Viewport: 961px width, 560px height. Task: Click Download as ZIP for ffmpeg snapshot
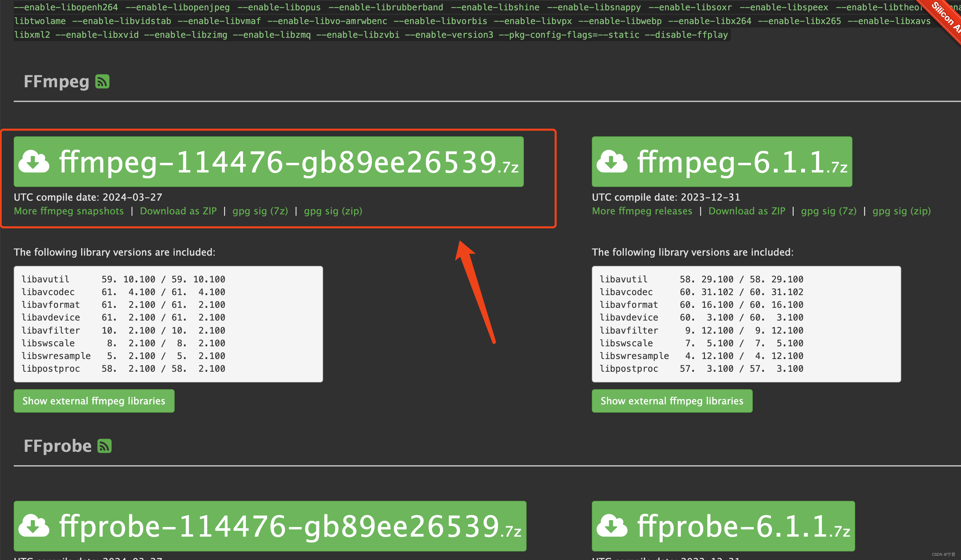[178, 211]
